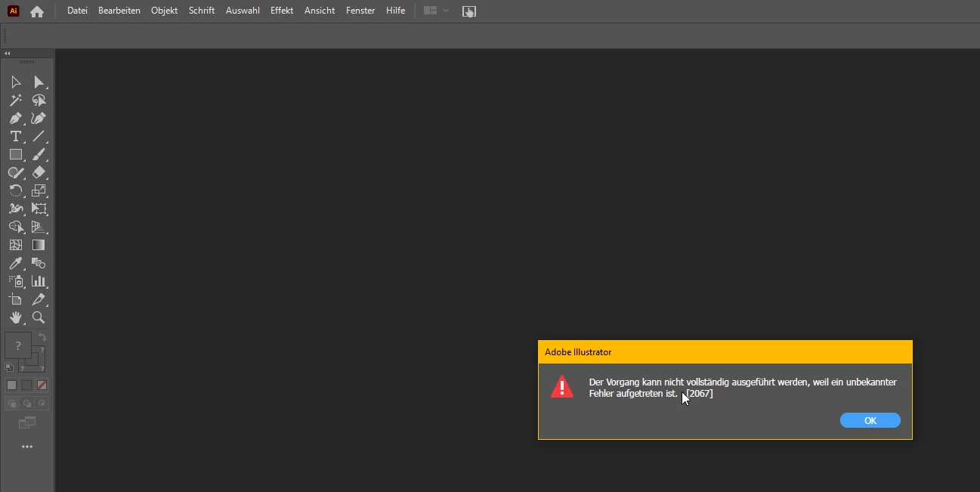Open the Objekt menu
The image size is (980, 492).
tap(164, 11)
